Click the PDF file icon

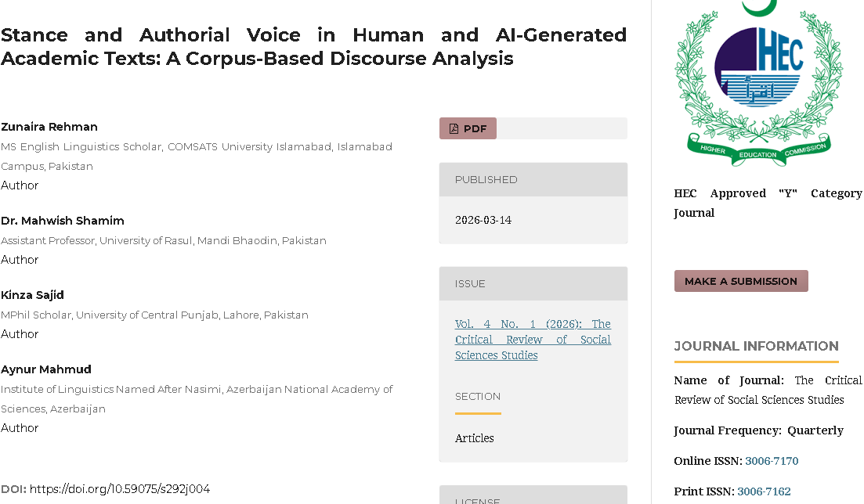(454, 129)
